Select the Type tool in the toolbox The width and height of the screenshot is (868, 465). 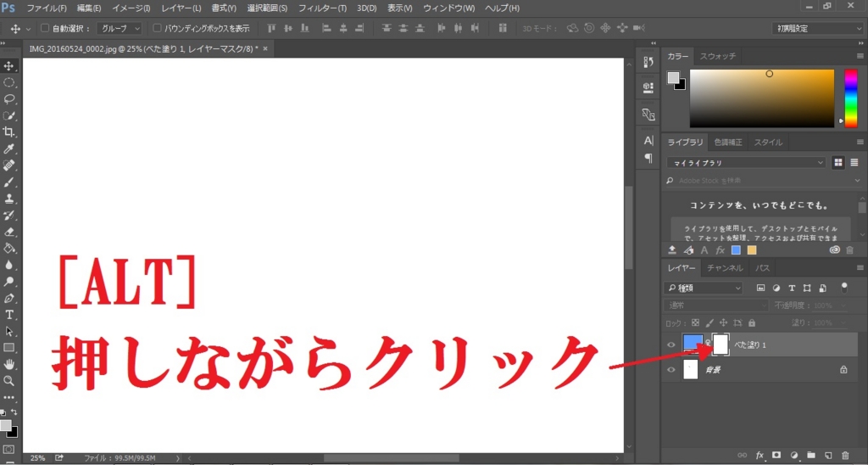(8, 315)
